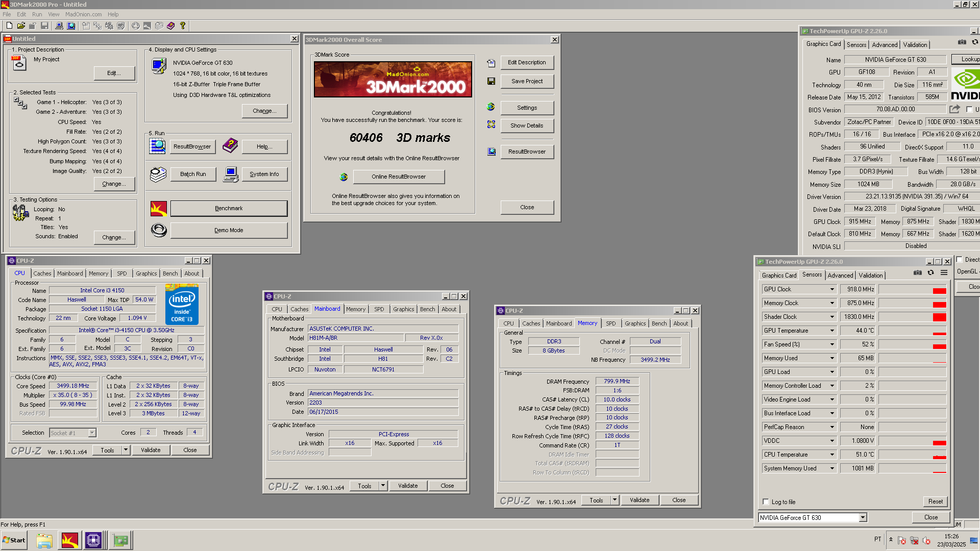Click Validate in CPU-Z Memory window
The height and width of the screenshot is (551, 980).
click(x=640, y=500)
